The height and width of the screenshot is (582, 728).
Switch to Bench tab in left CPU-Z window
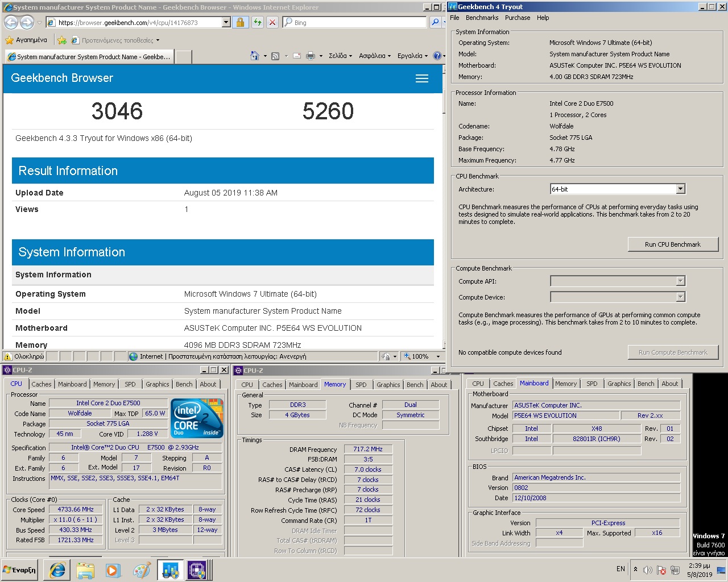pos(184,384)
